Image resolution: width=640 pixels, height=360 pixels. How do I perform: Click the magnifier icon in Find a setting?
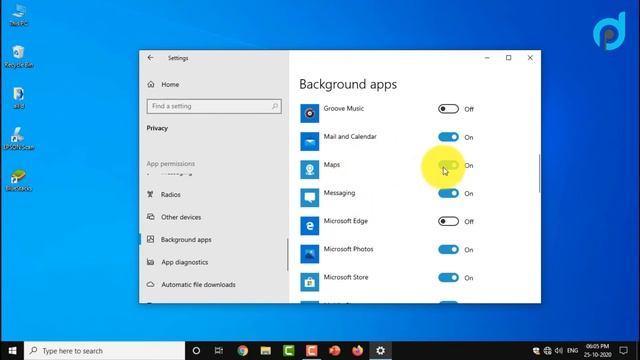coord(275,106)
